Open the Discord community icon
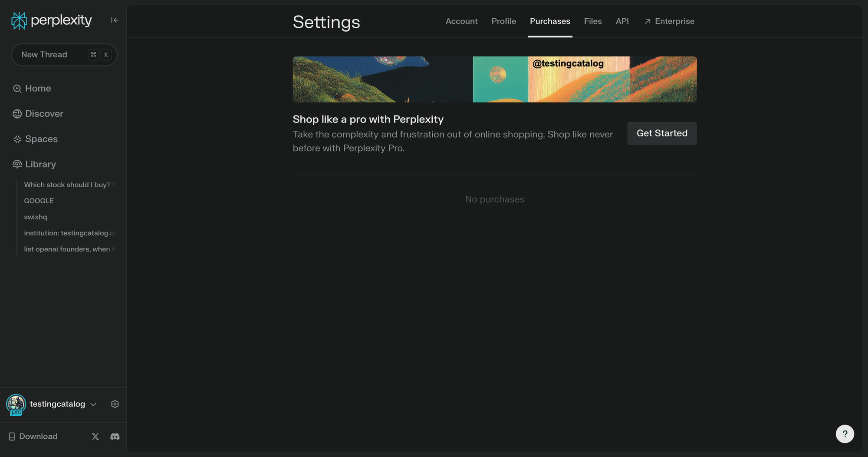This screenshot has height=457, width=868. [x=115, y=437]
